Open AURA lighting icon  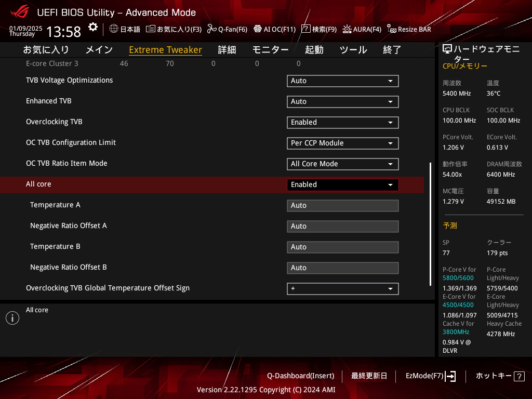point(347,29)
